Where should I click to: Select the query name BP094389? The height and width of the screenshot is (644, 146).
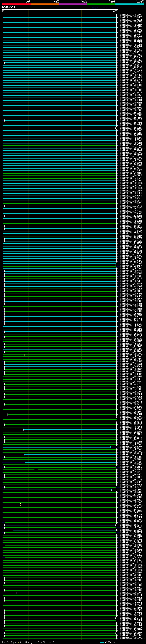click(x=8, y=7)
